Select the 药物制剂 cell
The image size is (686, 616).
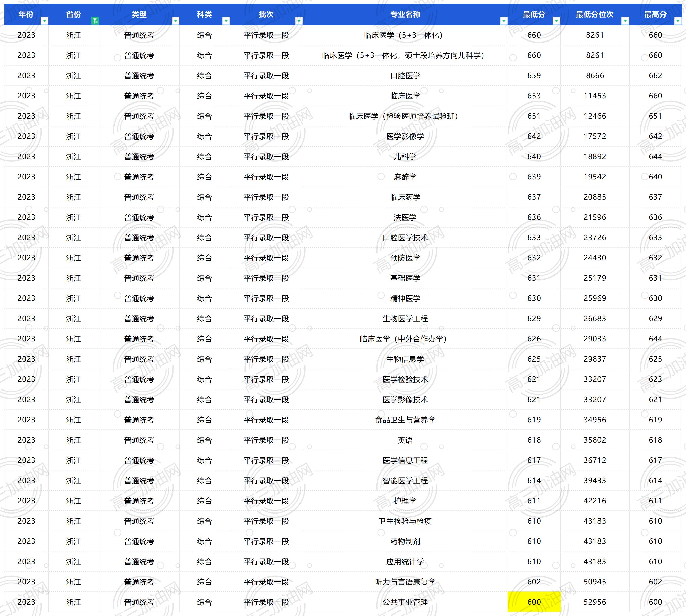(x=405, y=542)
